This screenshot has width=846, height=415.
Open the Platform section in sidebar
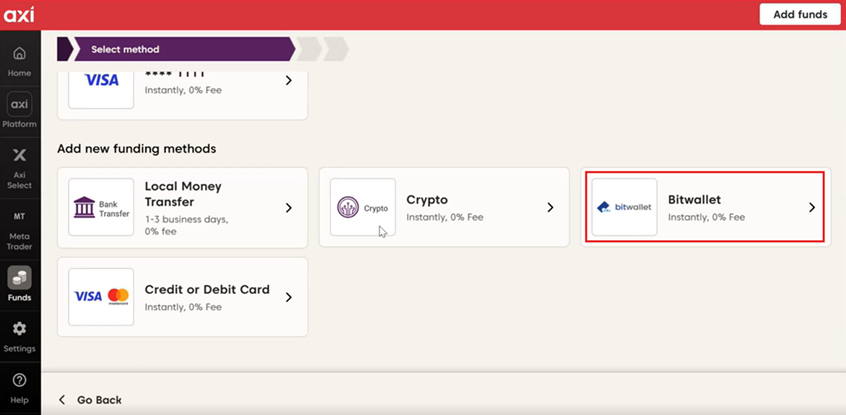[20, 110]
